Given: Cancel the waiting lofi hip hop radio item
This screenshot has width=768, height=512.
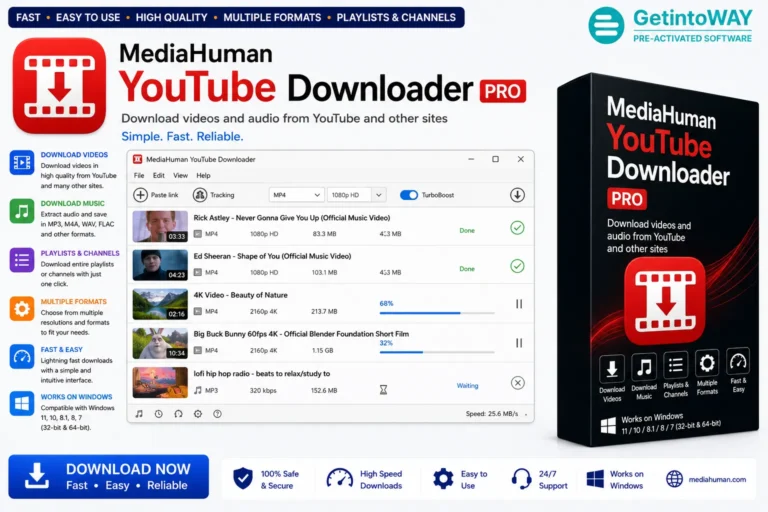Looking at the screenshot, I should (518, 383).
